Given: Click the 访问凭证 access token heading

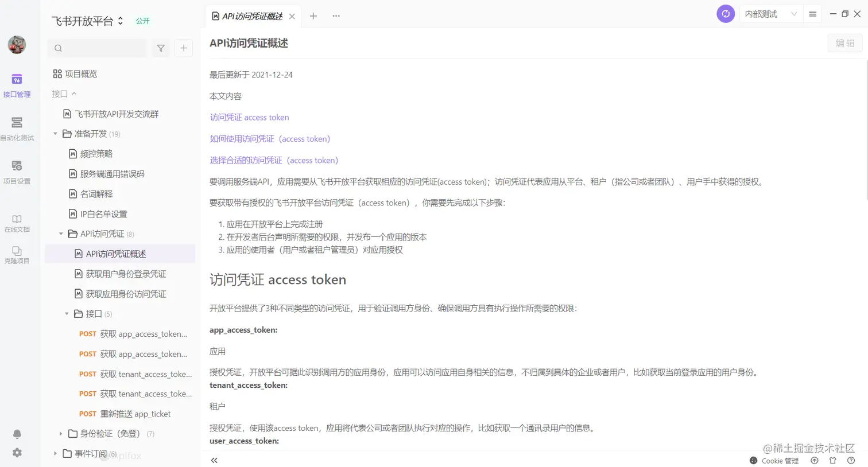Looking at the screenshot, I should [278, 279].
